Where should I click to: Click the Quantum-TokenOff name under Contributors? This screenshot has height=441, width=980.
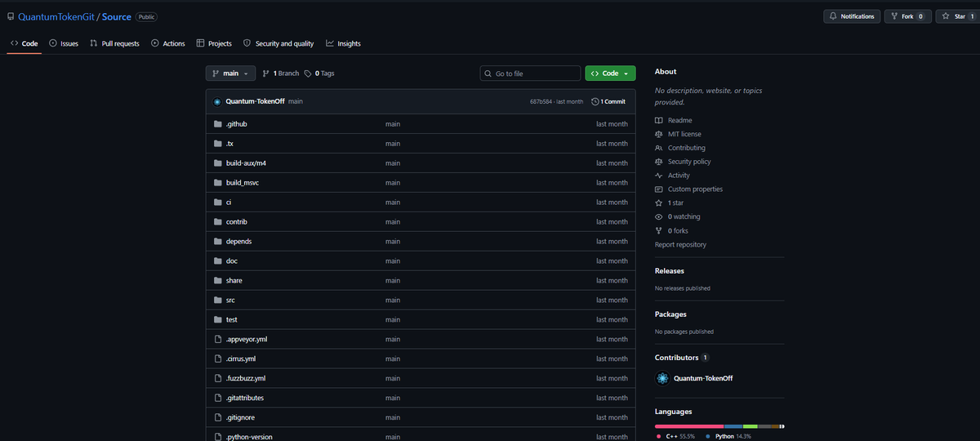tap(703, 378)
